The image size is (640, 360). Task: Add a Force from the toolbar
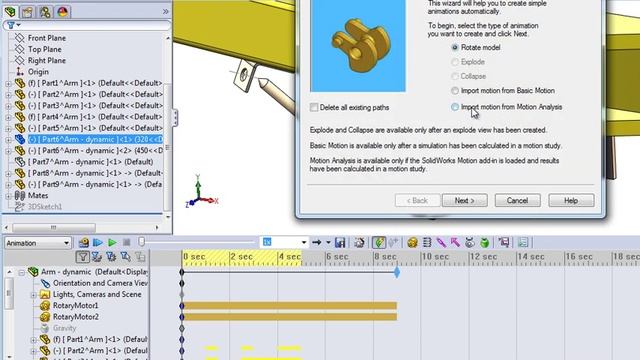point(456,242)
